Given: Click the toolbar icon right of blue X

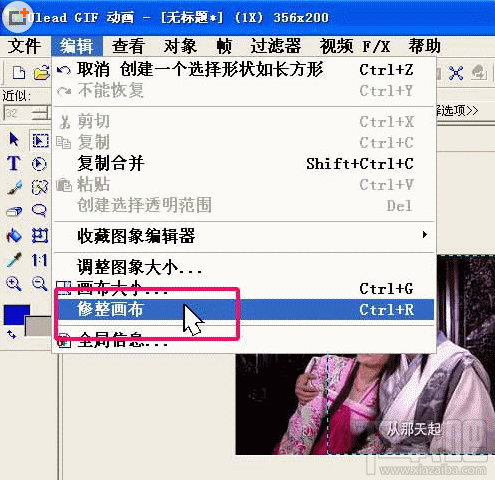Looking at the screenshot, I should coord(479,73).
